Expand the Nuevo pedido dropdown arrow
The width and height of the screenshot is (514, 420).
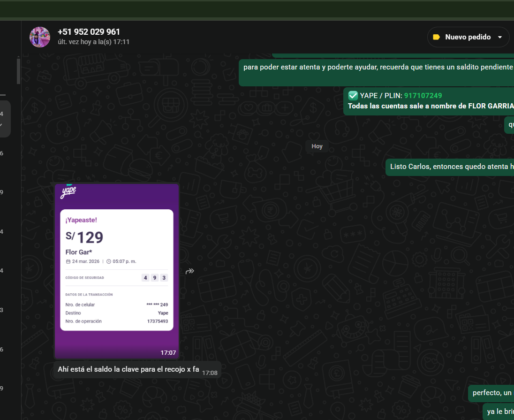(x=500, y=37)
